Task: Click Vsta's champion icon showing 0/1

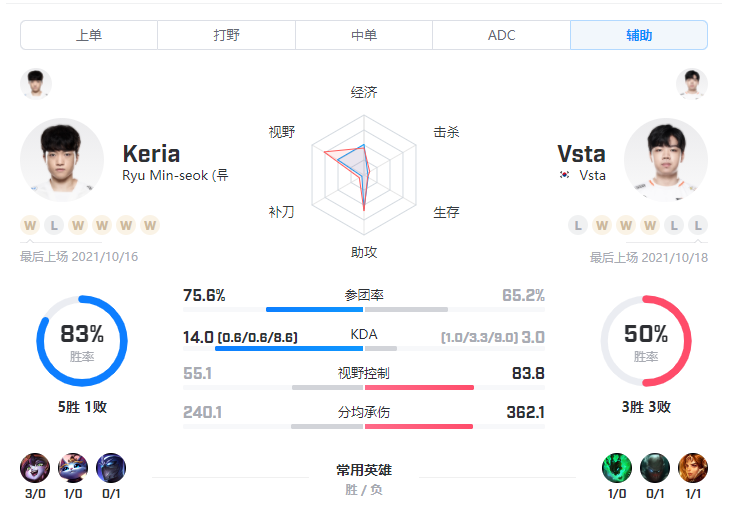Action: click(655, 468)
